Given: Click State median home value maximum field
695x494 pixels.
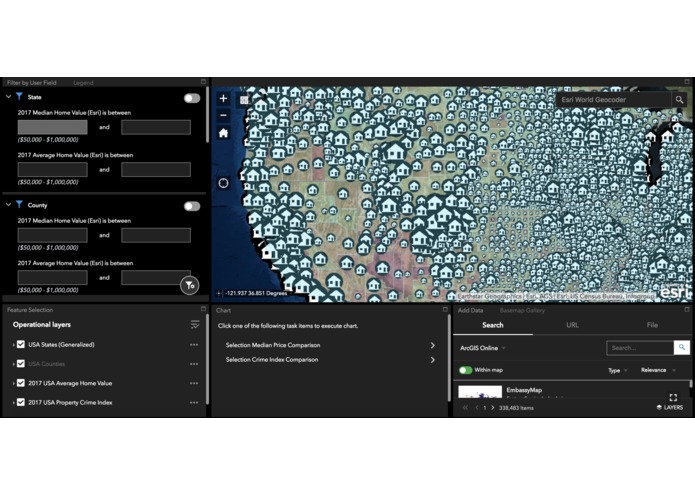Looking at the screenshot, I should 156,127.
